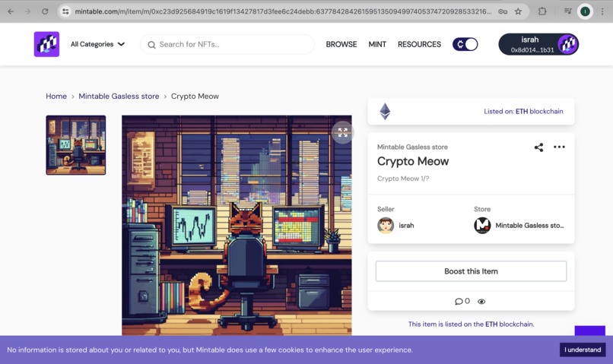Open browser extensions puzzle icon
This screenshot has height=364, width=613.
[x=542, y=11]
